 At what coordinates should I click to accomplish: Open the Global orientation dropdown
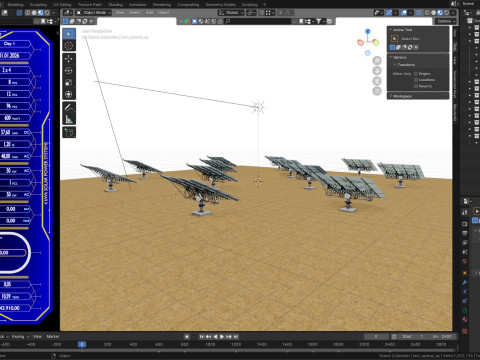point(231,13)
